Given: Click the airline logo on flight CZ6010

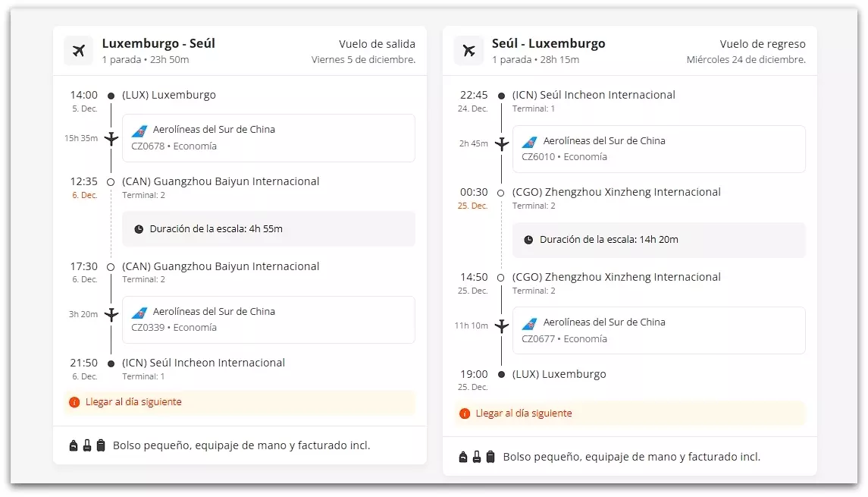Looking at the screenshot, I should (529, 142).
